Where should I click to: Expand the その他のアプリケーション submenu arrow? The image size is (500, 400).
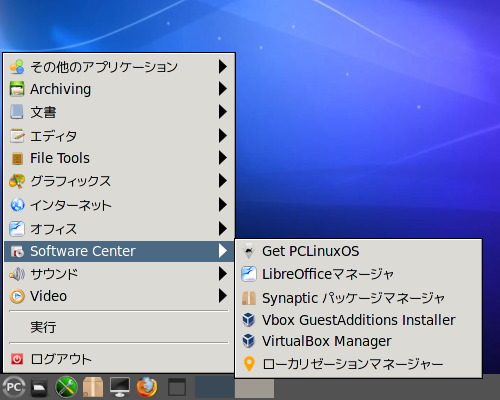click(223, 67)
